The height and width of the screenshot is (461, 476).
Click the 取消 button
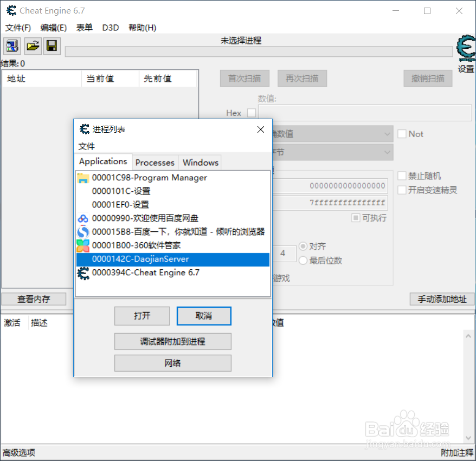[204, 316]
